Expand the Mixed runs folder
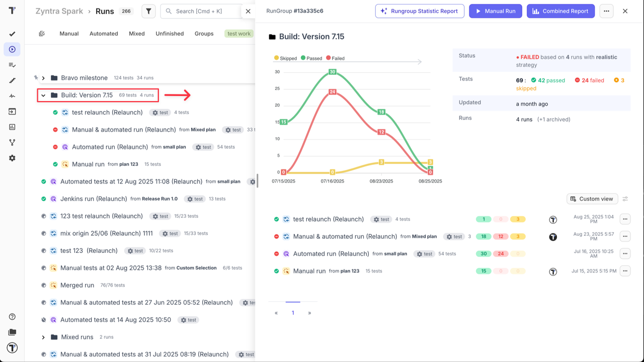 [43, 337]
